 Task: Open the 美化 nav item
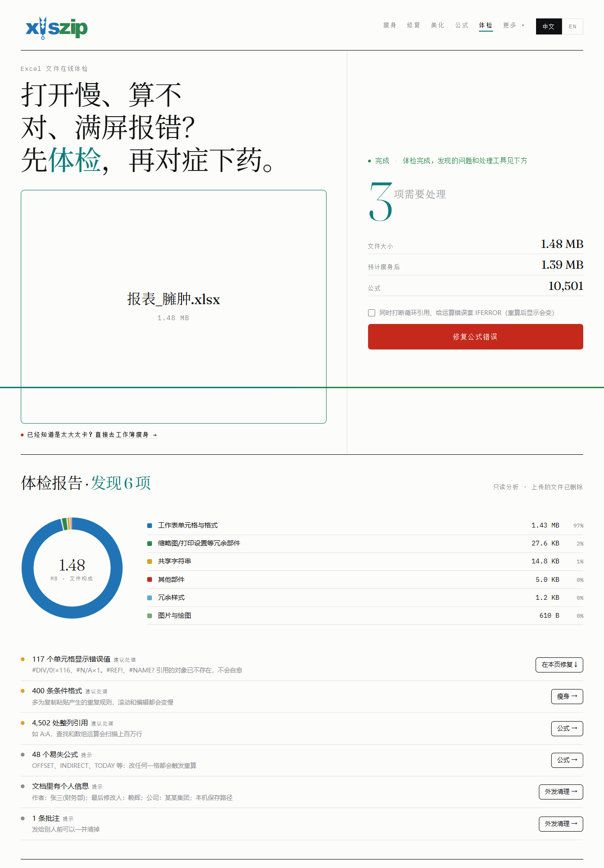click(438, 26)
